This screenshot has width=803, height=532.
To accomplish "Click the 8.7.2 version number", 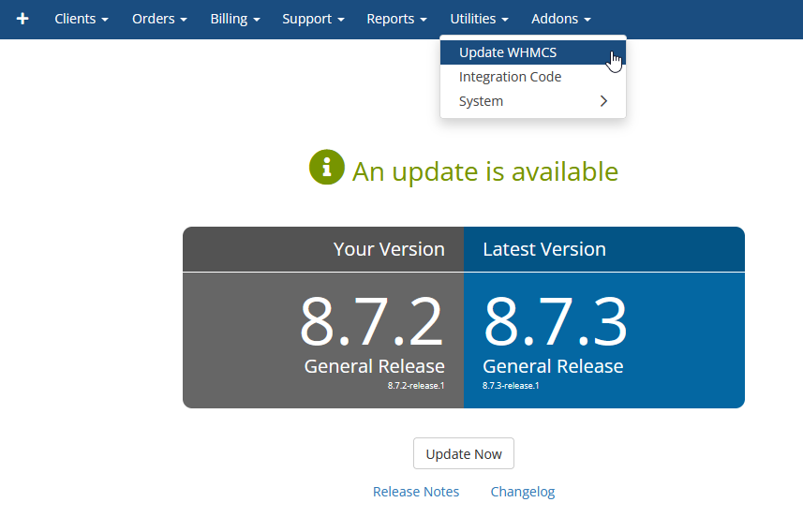I will point(371,321).
